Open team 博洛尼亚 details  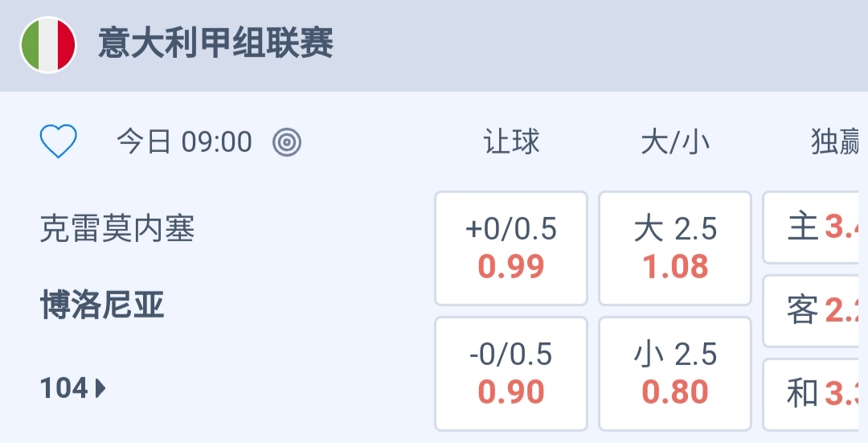coord(102,306)
